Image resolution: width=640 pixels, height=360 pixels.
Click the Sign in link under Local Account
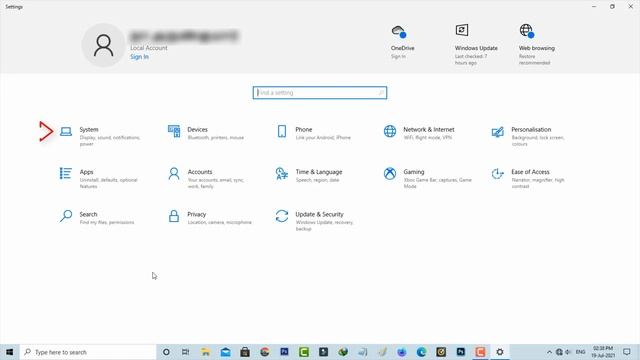[x=140, y=57]
